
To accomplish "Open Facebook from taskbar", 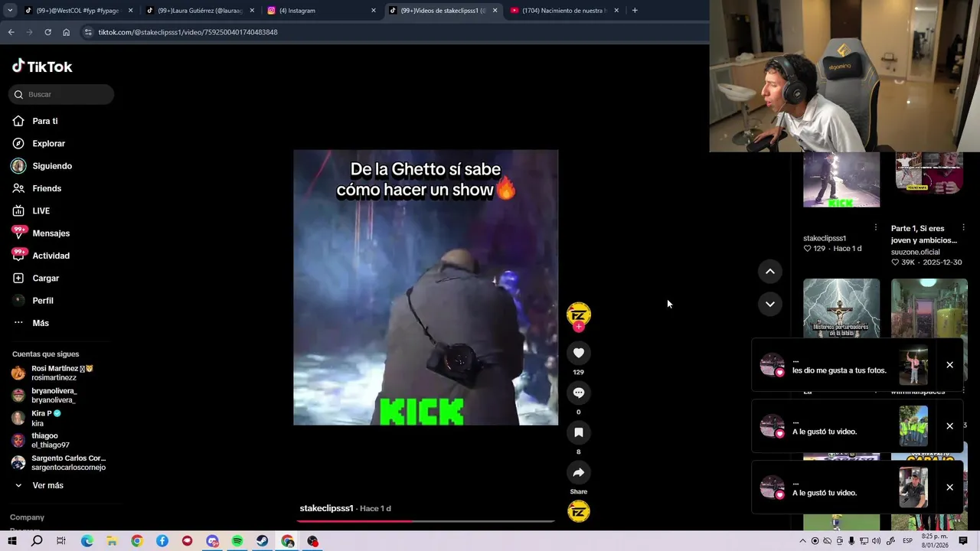I will pos(162,541).
